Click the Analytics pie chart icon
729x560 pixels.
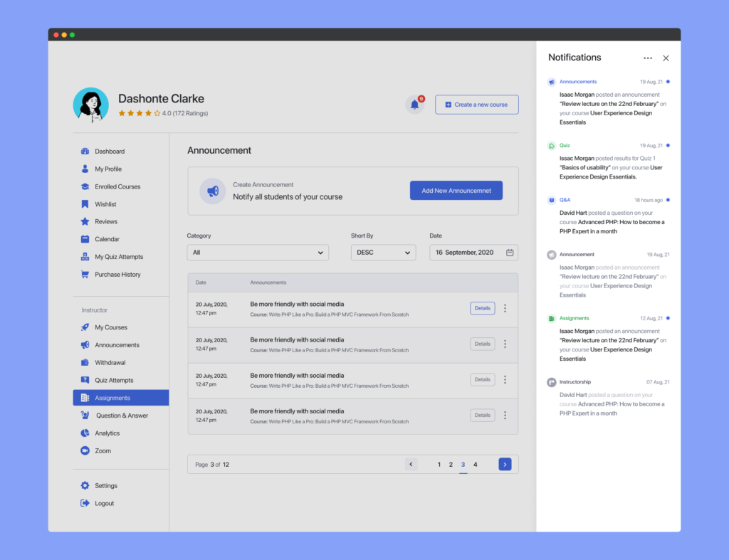click(85, 433)
